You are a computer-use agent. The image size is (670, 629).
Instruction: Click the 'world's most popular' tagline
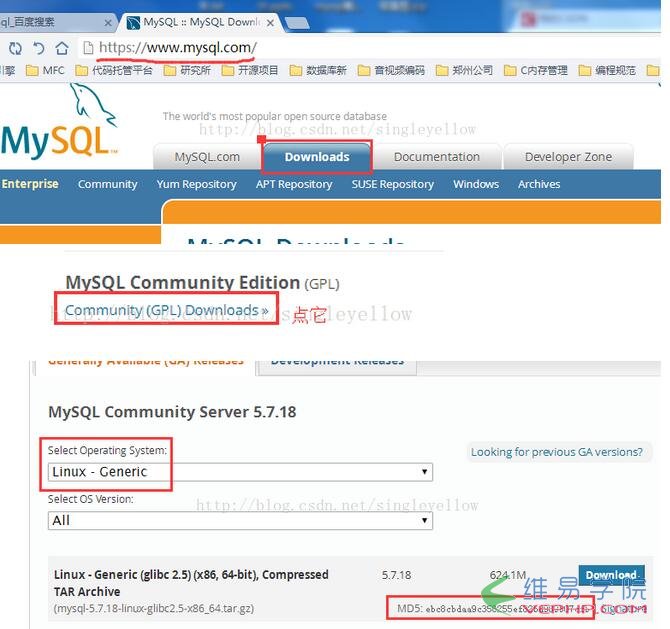(x=274, y=116)
